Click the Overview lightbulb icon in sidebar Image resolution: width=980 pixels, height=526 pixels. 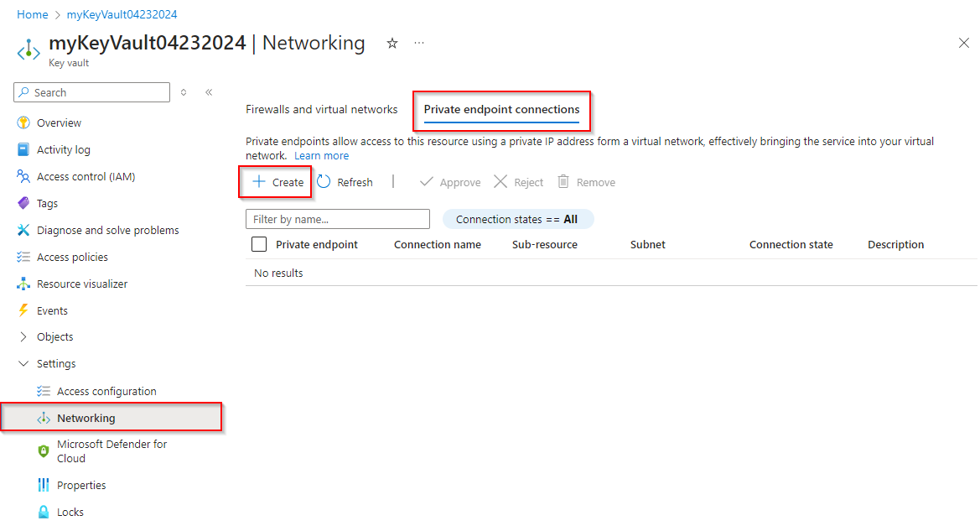point(23,122)
